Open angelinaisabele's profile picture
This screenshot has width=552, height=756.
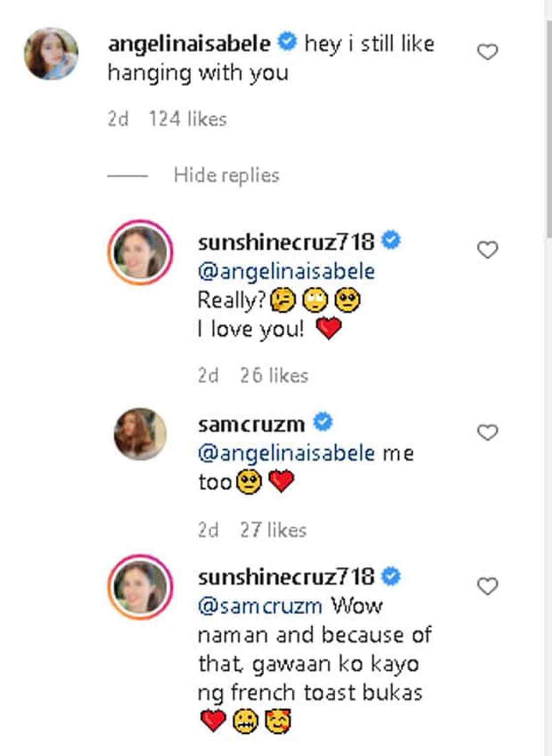click(x=51, y=54)
